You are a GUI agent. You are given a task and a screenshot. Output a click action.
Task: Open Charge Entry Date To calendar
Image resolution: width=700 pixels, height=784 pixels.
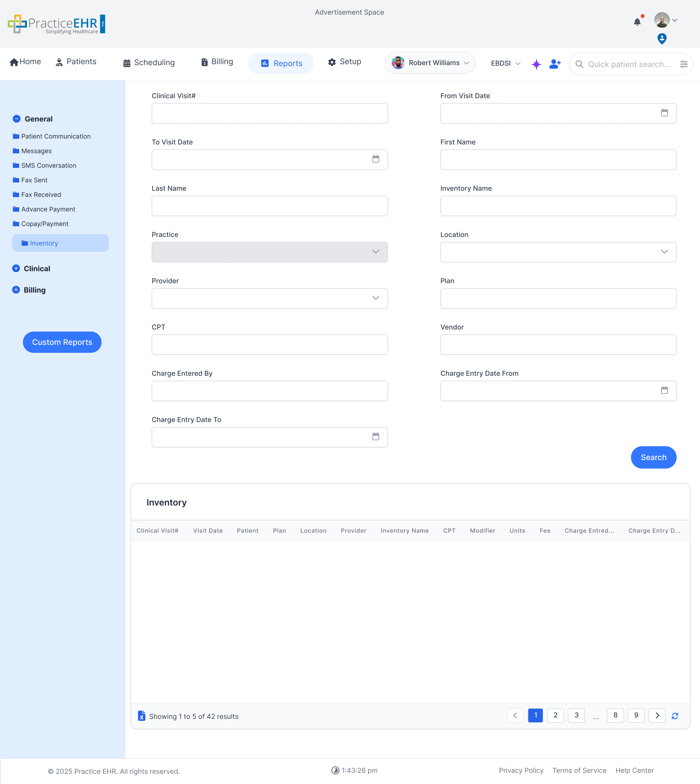(375, 436)
